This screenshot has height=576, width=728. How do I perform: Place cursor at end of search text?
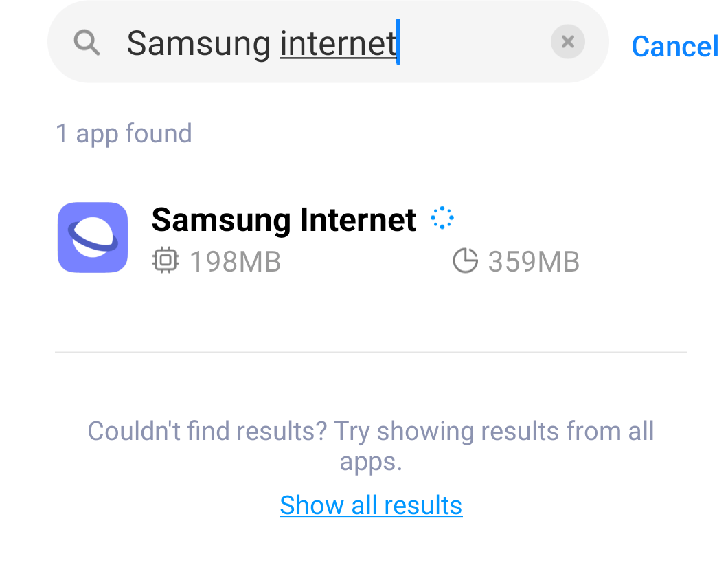tap(400, 43)
